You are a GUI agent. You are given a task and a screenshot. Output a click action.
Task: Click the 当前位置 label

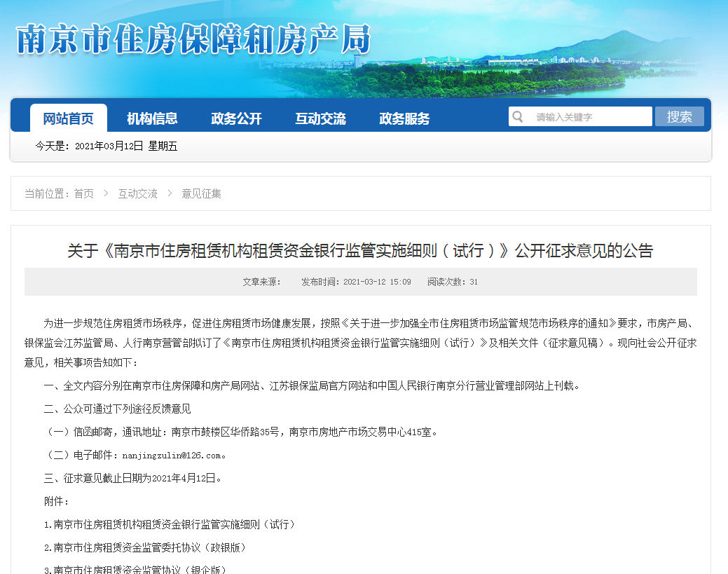tap(48, 193)
